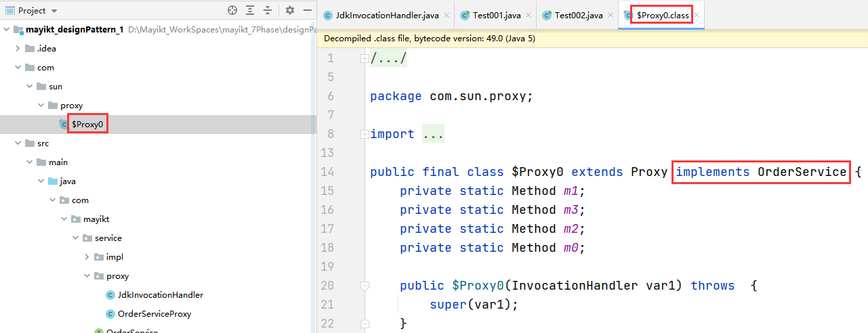Image resolution: width=868 pixels, height=333 pixels.
Task: Open the Project panel settings gear
Action: click(290, 10)
